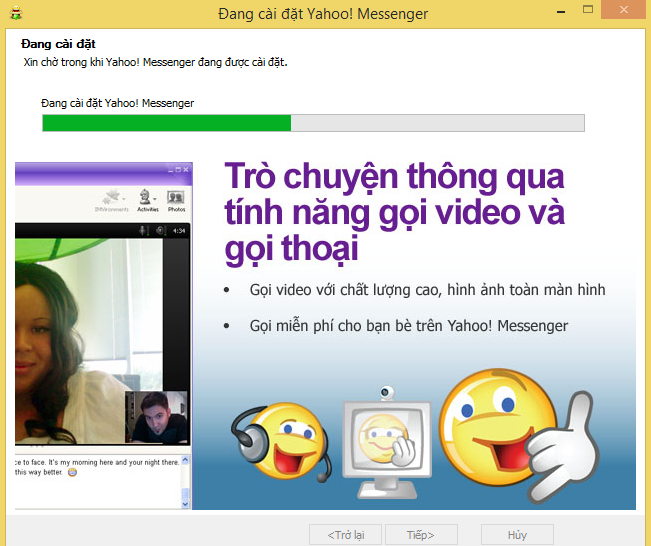The image size is (651, 546).
Task: Click the bold 'Đang cài đặt' header
Action: 59,44
